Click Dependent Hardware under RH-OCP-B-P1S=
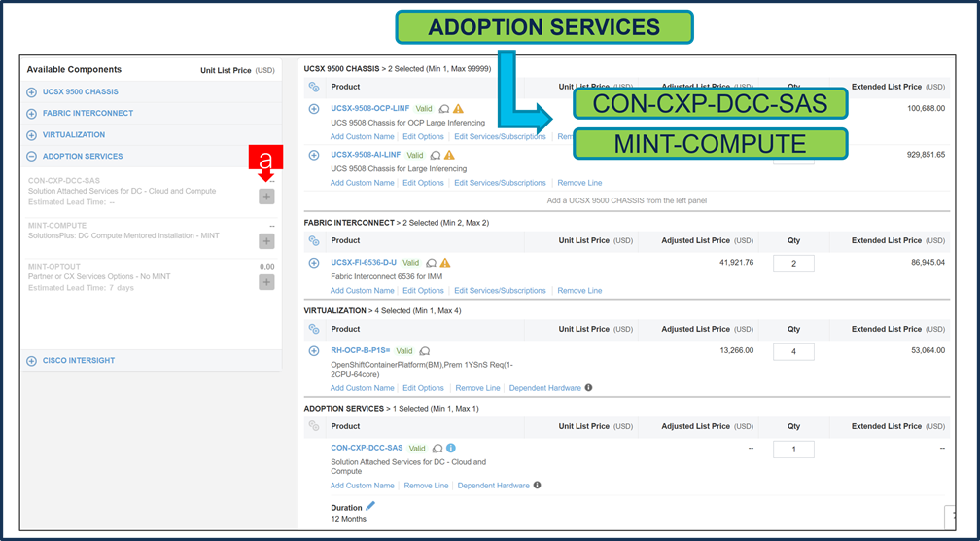This screenshot has width=980, height=541. point(545,388)
